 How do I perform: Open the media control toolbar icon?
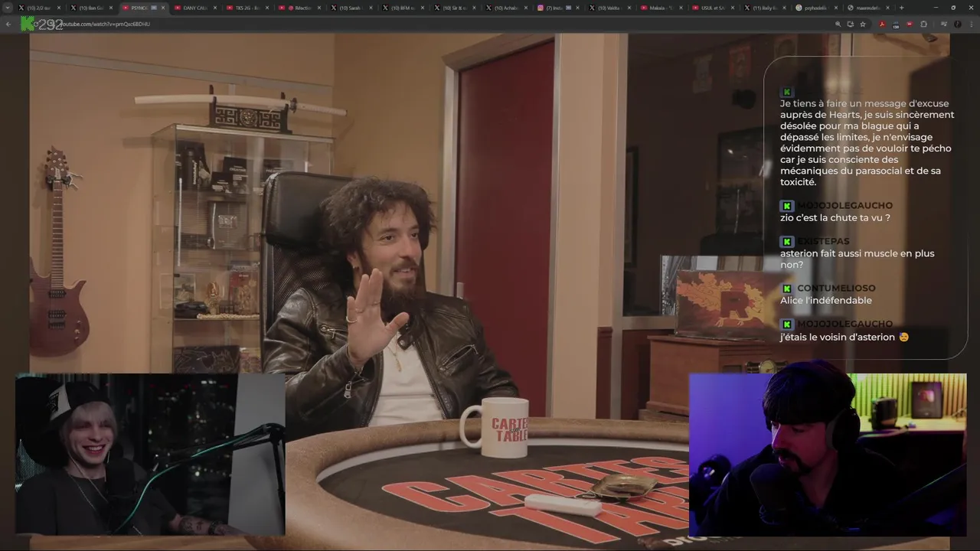pos(944,24)
